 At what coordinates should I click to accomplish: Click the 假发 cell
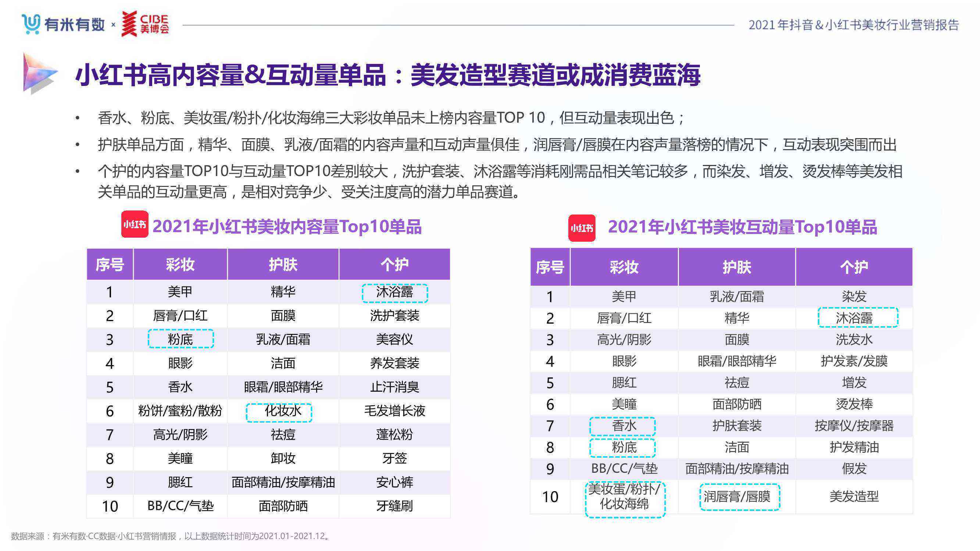click(854, 468)
